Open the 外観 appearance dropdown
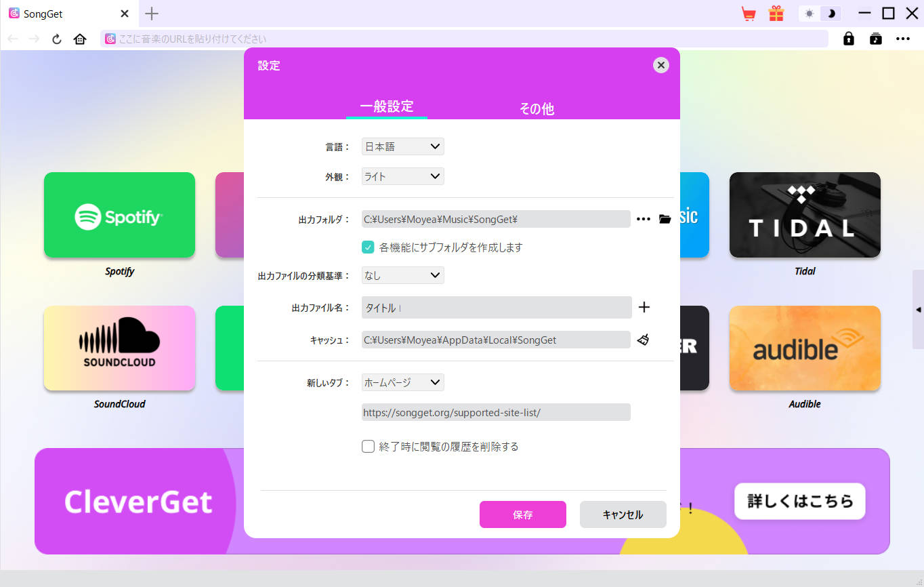The image size is (924, 587). [402, 176]
